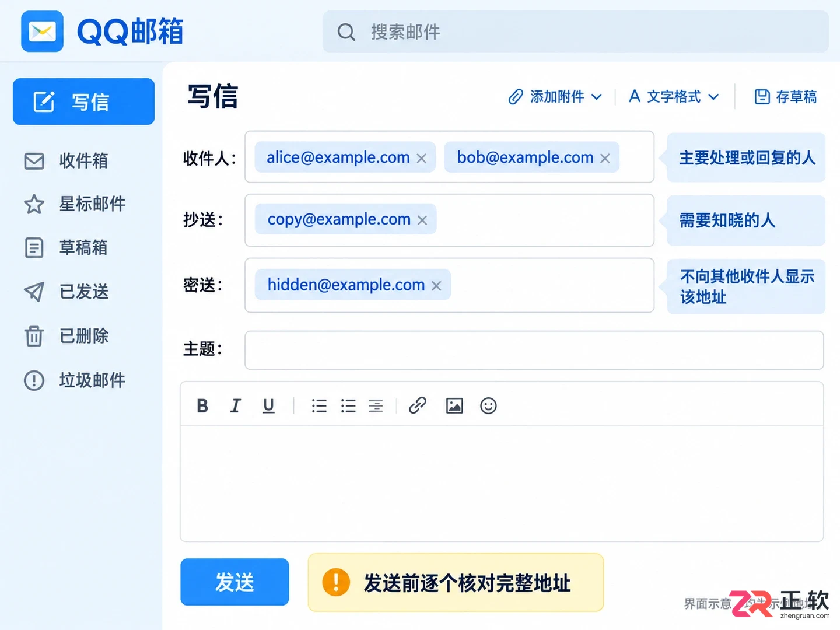Open the emoji picker
This screenshot has width=840, height=630.
pyautogui.click(x=488, y=405)
